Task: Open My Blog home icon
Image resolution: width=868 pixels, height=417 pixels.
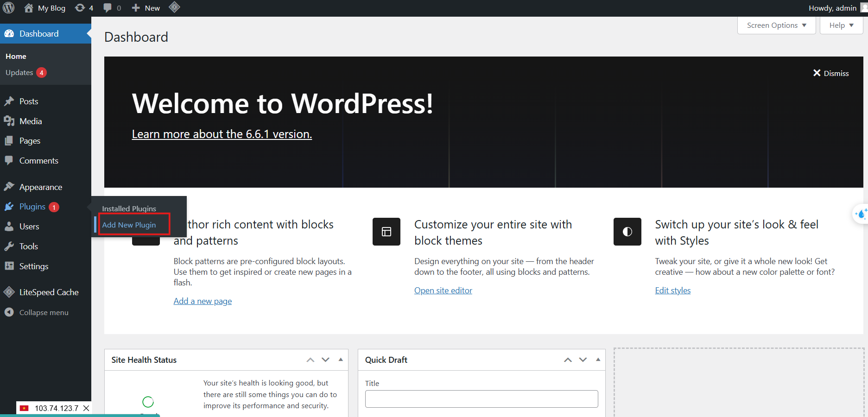Action: (x=29, y=8)
